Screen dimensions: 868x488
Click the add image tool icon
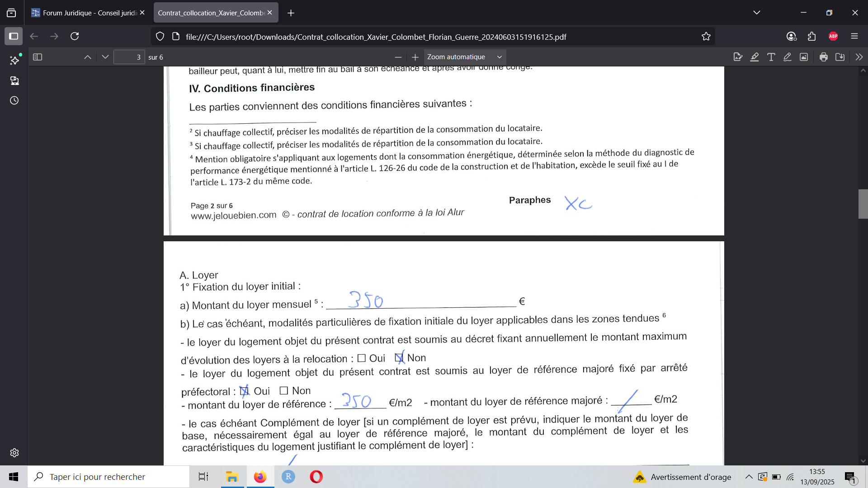804,57
